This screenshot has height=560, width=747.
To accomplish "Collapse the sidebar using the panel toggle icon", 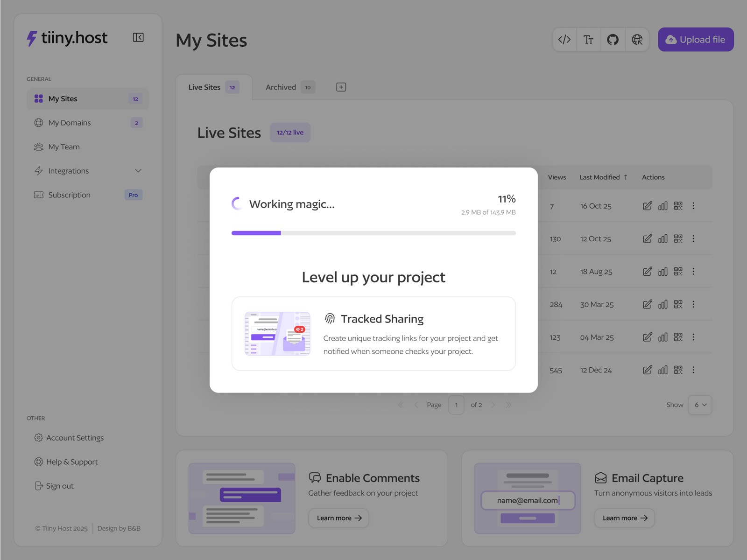I will 138,37.
